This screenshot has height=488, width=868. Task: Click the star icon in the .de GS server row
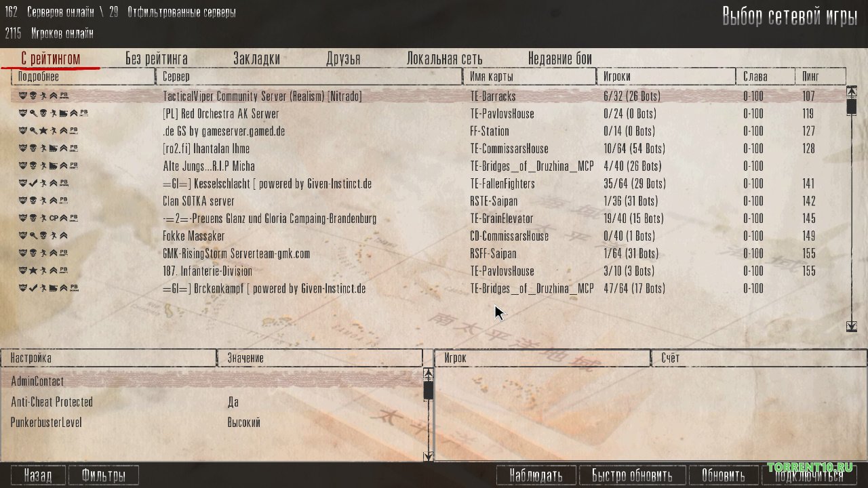[43, 131]
